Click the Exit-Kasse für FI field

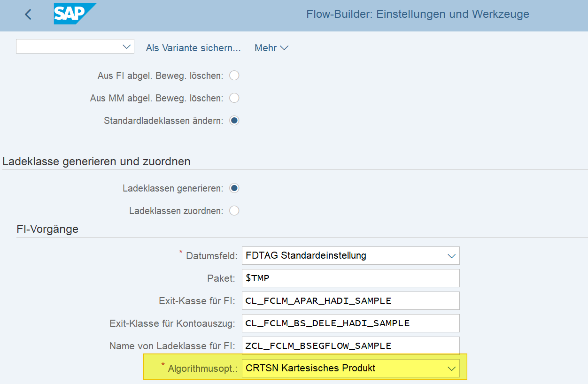pos(350,301)
